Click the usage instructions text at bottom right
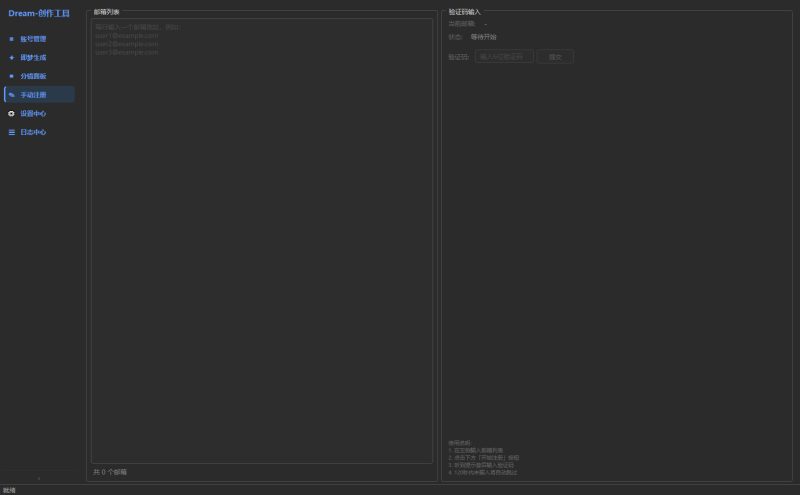The height and width of the screenshot is (495, 800). [483, 457]
